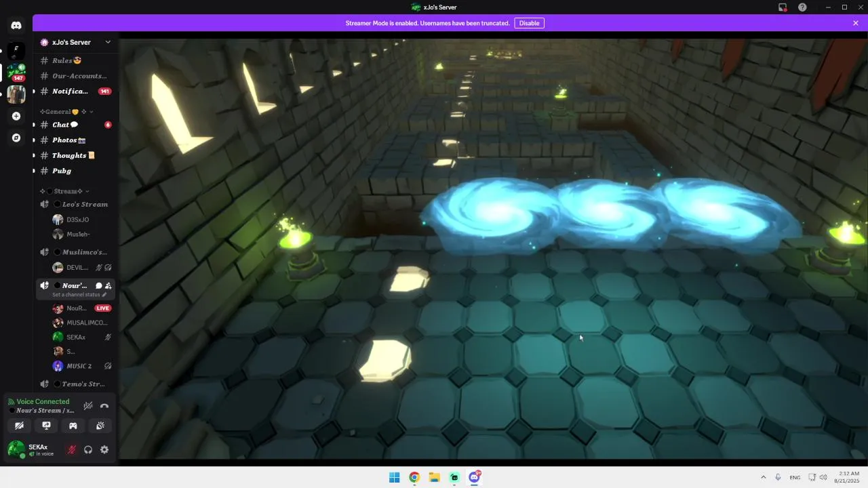Screen dimensions: 868x488
Task: Open chat for Nour's voice channel
Action: click(x=98, y=286)
